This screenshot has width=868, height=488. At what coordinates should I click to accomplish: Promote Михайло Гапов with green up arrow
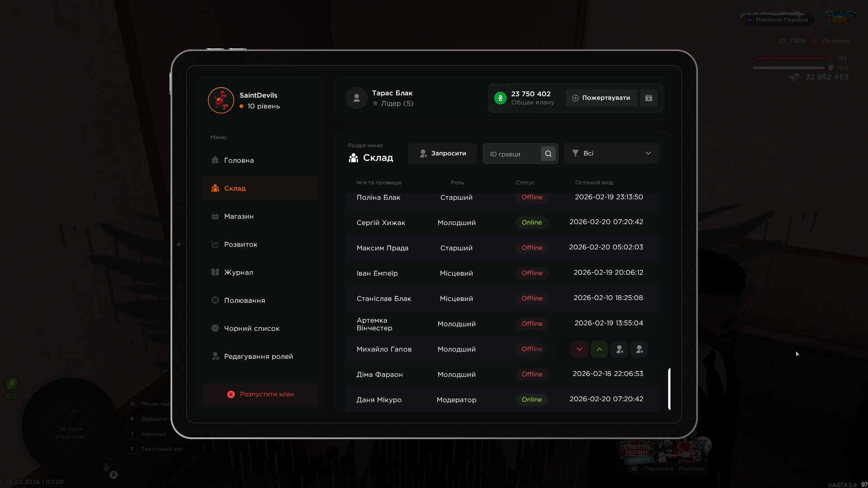pos(599,349)
